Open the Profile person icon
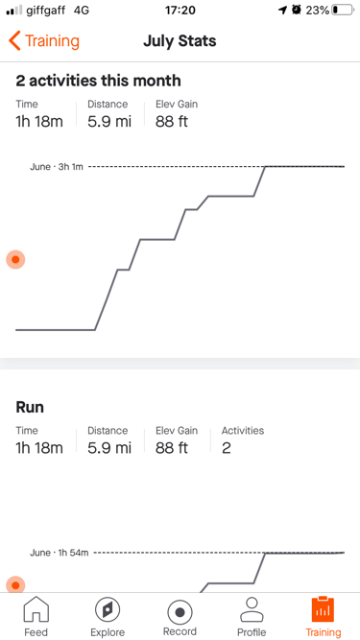The width and height of the screenshot is (360, 640). (251, 609)
